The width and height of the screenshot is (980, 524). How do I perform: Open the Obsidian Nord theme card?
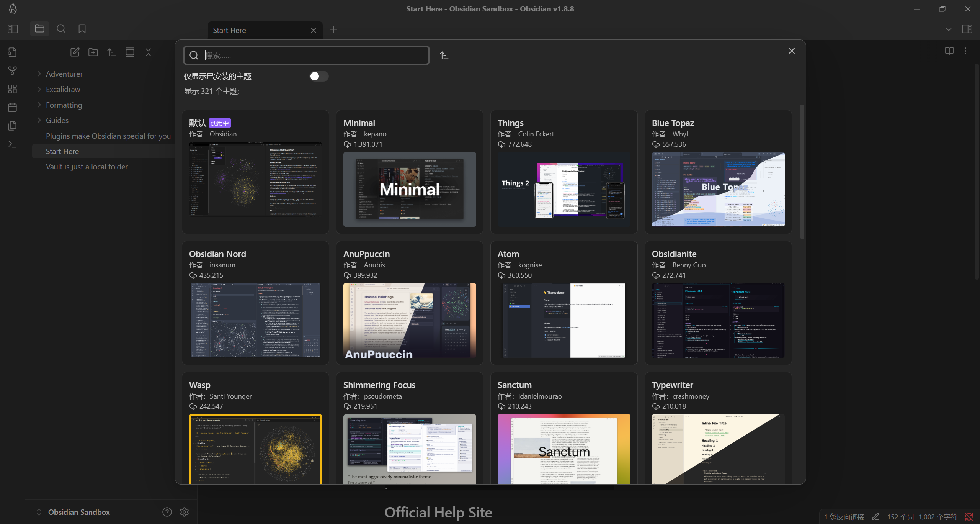tap(255, 303)
